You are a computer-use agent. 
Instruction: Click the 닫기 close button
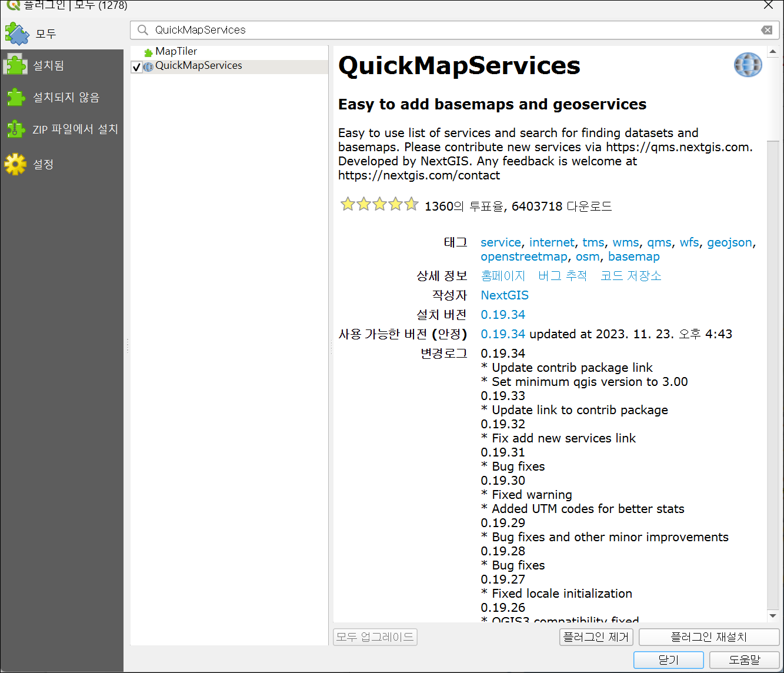coord(669,660)
